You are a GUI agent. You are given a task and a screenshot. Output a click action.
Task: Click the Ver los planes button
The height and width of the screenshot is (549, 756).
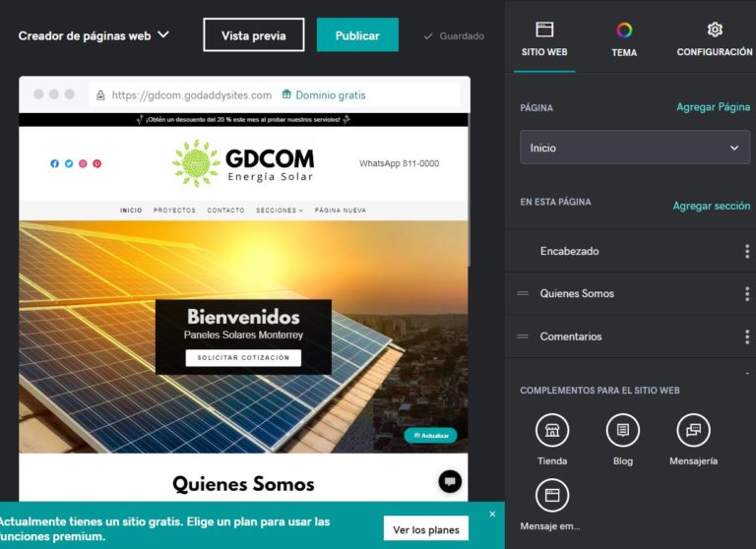[x=425, y=529]
